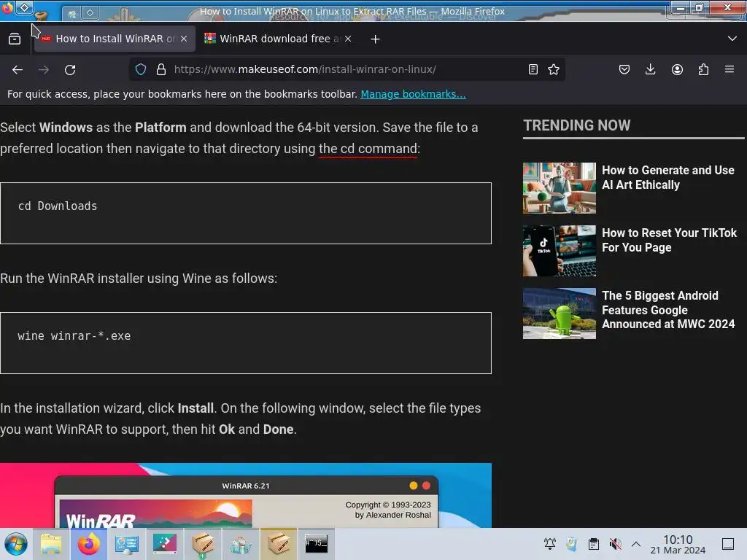Open notifications bell in system tray

(550, 544)
